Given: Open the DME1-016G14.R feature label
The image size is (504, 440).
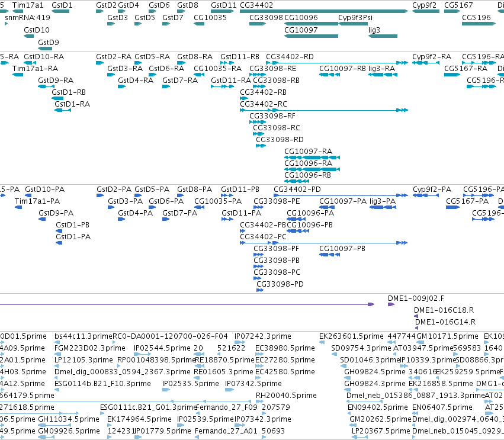Looking at the screenshot, I should click(445, 322).
